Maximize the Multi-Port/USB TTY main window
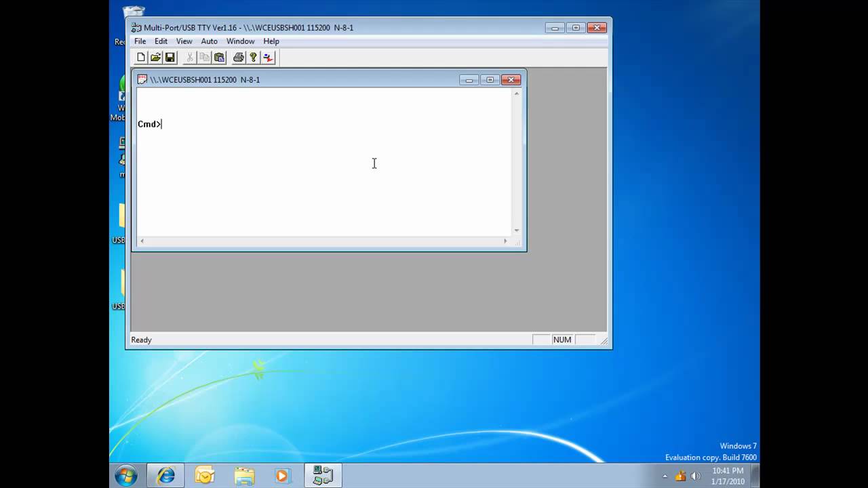Screen dimensions: 868x488 [x=576, y=28]
